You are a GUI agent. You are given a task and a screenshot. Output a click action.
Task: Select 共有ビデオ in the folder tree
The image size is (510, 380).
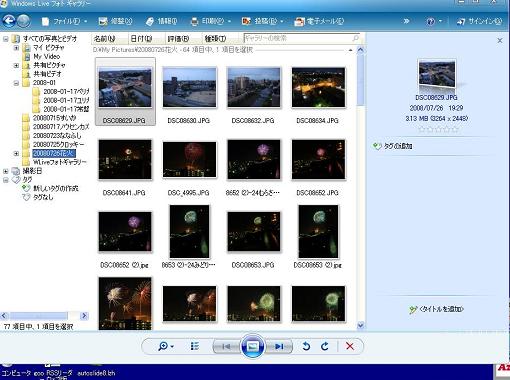click(x=47, y=74)
